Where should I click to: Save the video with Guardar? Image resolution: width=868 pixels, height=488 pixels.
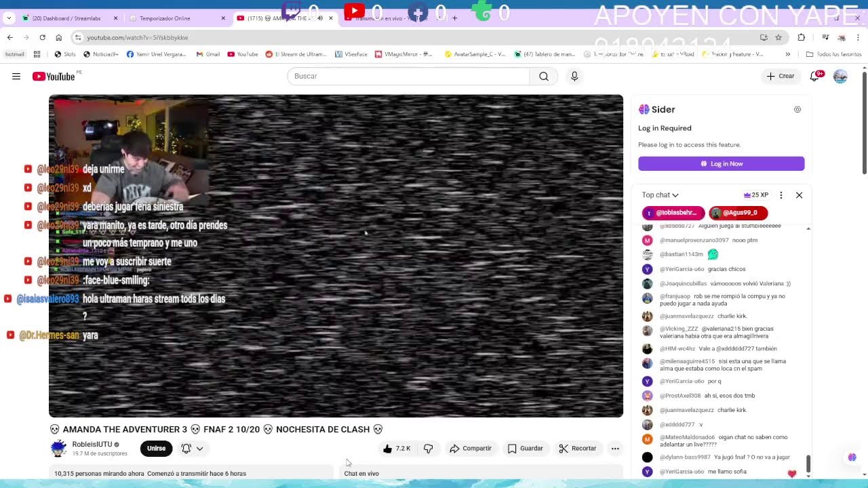[526, 449]
